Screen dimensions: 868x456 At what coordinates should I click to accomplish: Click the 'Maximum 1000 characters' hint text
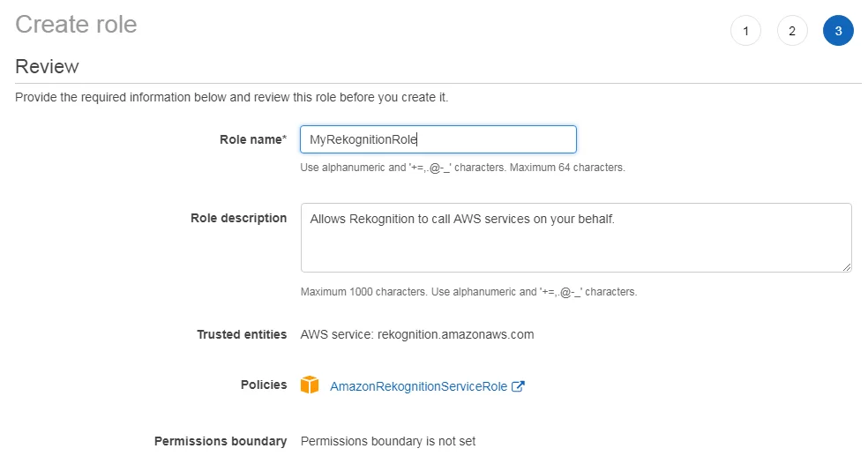[x=363, y=292]
